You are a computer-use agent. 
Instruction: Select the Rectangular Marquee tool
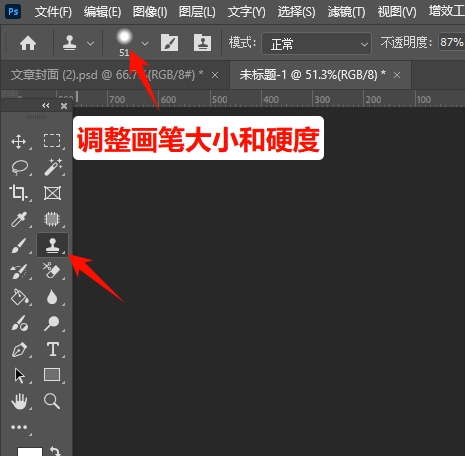[52, 141]
